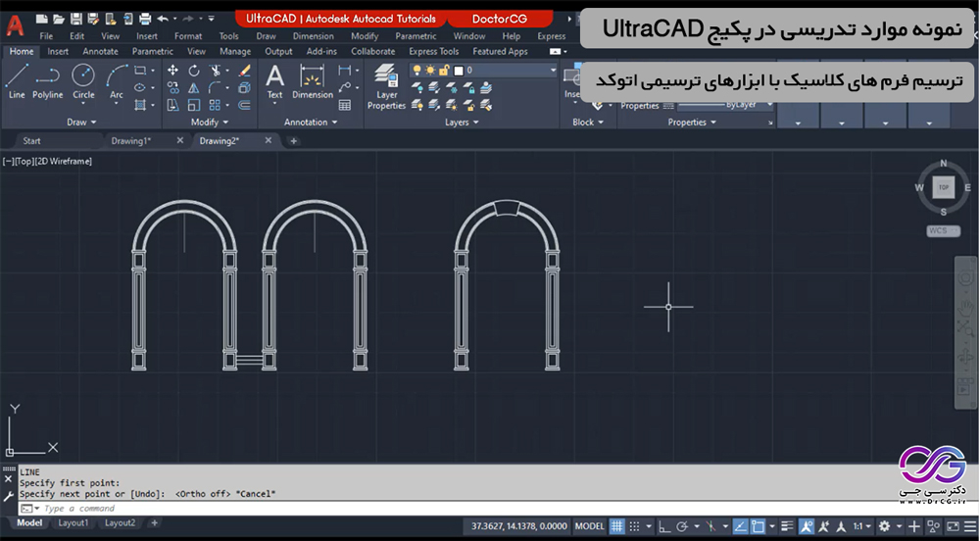Viewport: 980px width, 541px height.
Task: Open the AutoCAD application menu logo
Action: [x=15, y=25]
